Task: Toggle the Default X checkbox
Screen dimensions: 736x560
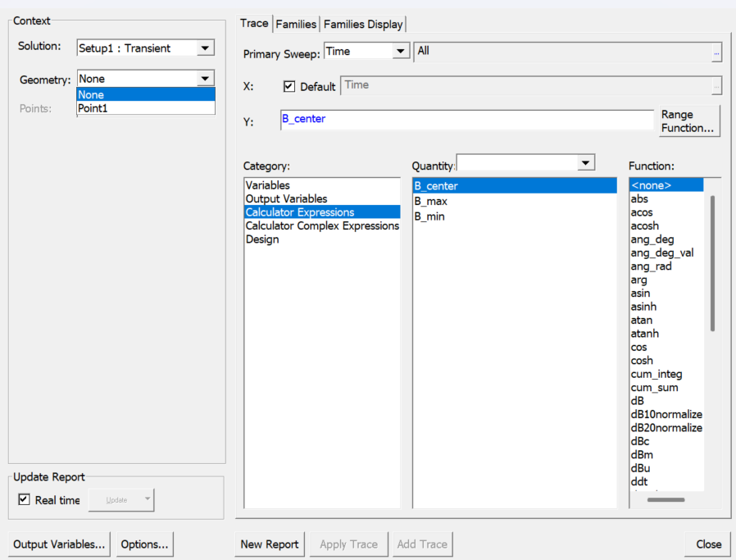Action: click(289, 86)
